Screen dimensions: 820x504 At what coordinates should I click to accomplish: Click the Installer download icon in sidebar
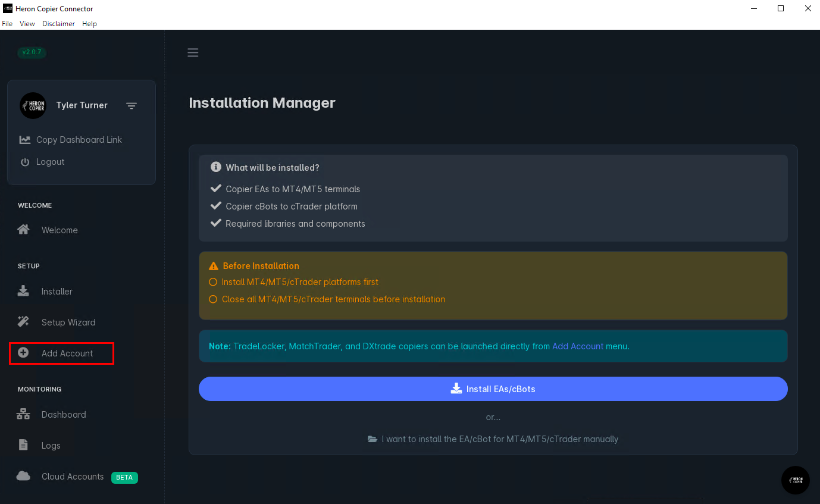click(23, 291)
